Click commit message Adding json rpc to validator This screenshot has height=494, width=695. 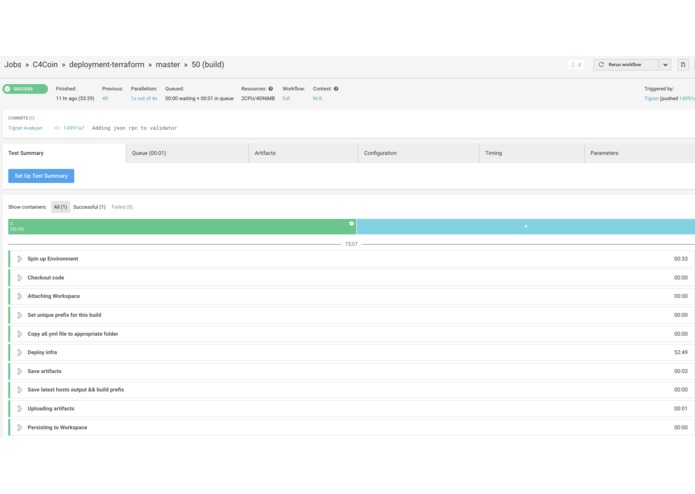[x=134, y=128]
